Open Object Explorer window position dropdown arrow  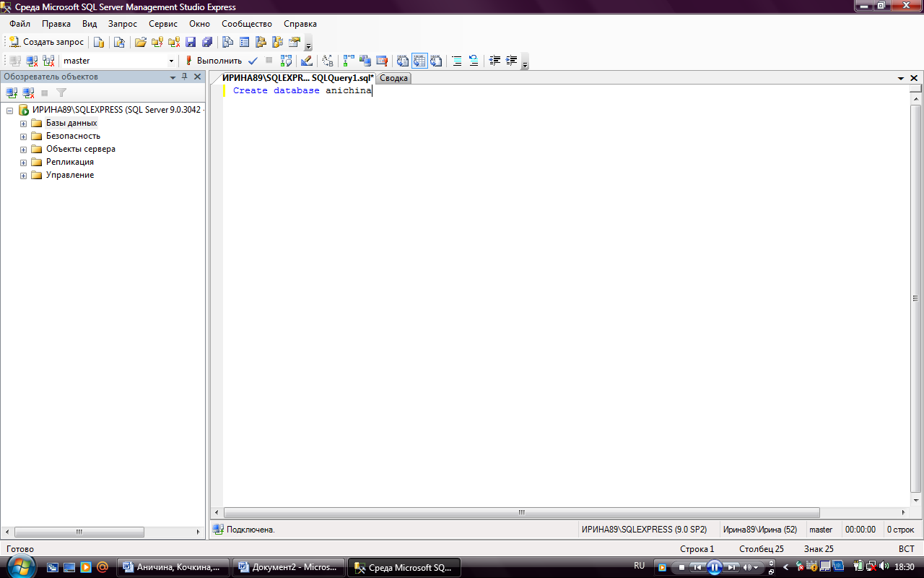[173, 77]
